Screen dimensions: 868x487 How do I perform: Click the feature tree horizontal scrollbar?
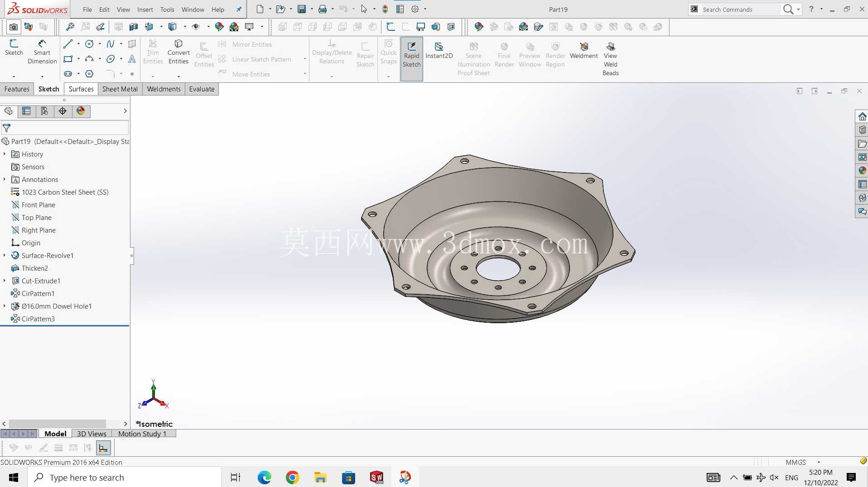(58, 424)
